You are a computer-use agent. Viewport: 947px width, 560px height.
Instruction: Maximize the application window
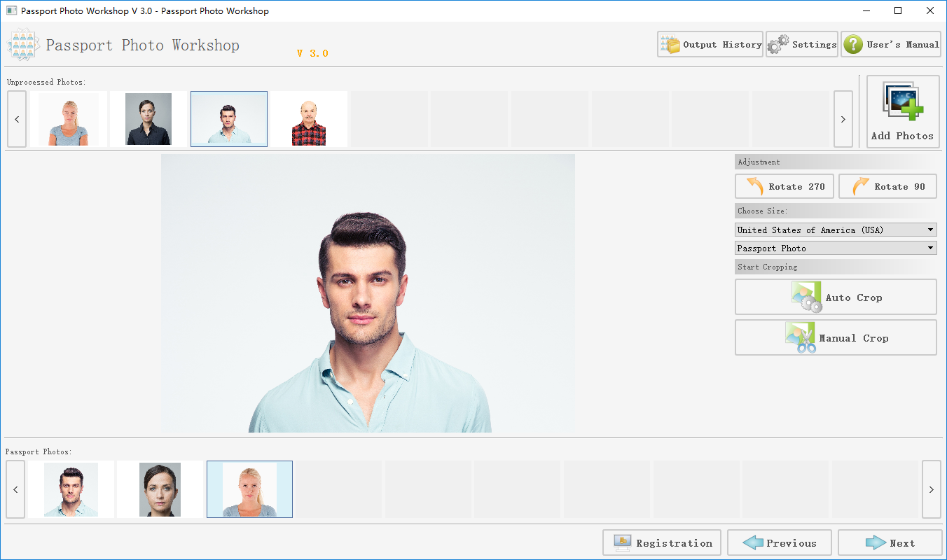coord(899,10)
